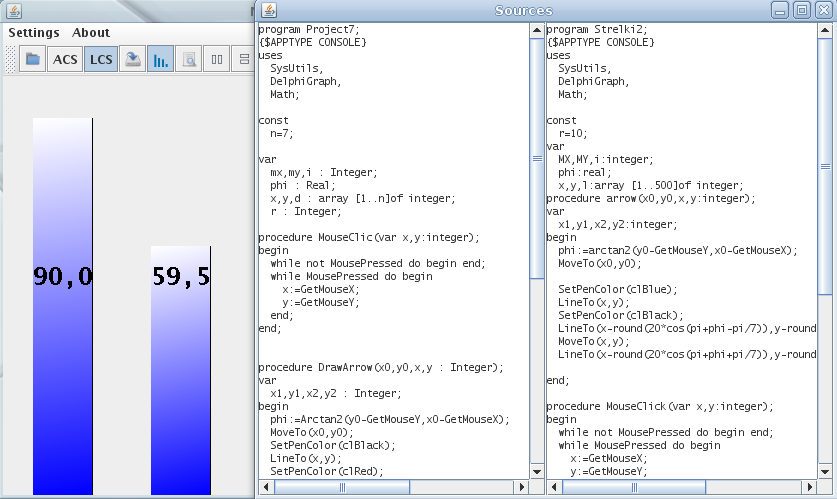Screen dimensions: 837x499
Task: Click 'phi:real;' in the Strelki2 pane
Action: (x=585, y=172)
